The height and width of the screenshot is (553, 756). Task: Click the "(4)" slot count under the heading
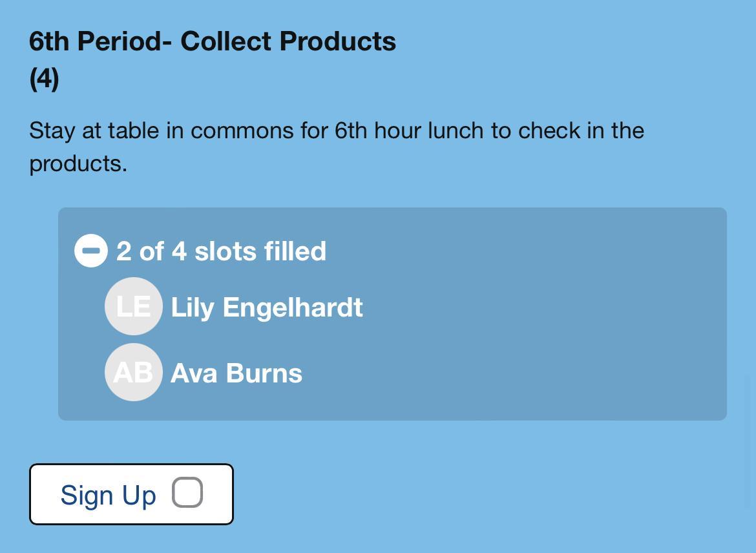point(44,79)
